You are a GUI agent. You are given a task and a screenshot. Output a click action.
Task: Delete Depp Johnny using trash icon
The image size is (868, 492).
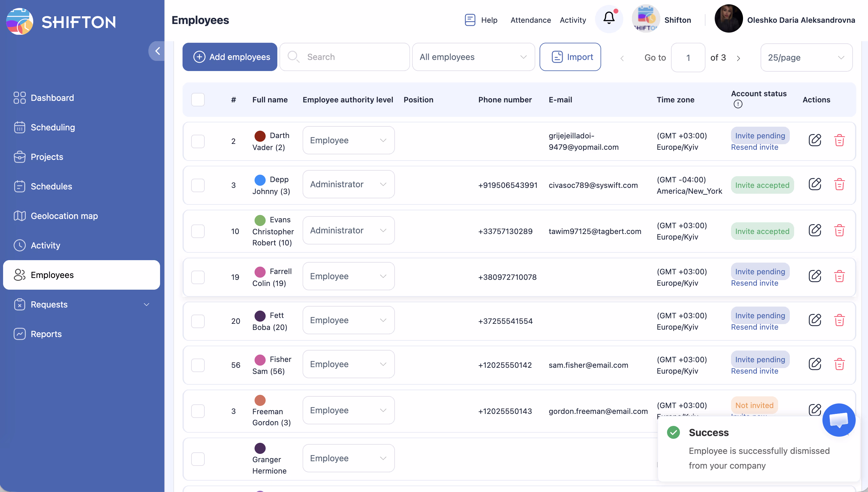point(839,184)
